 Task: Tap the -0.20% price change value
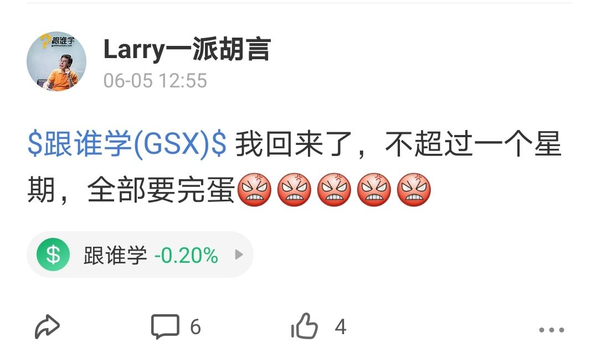(x=186, y=255)
